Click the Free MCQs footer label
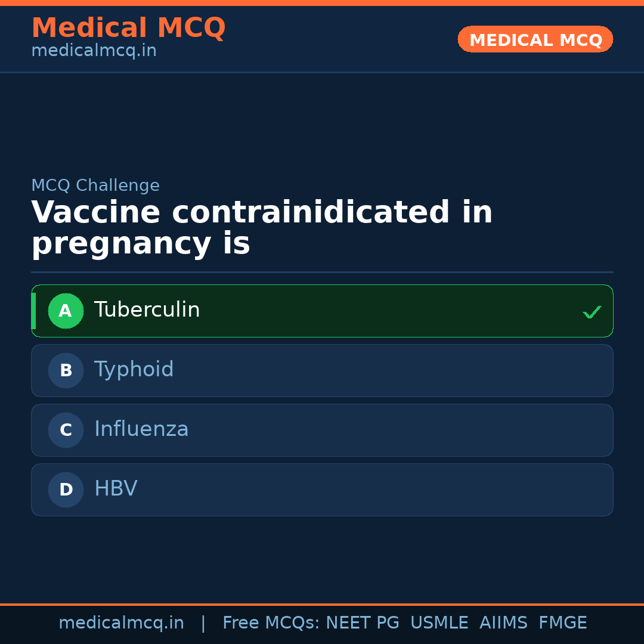 pyautogui.click(x=271, y=623)
